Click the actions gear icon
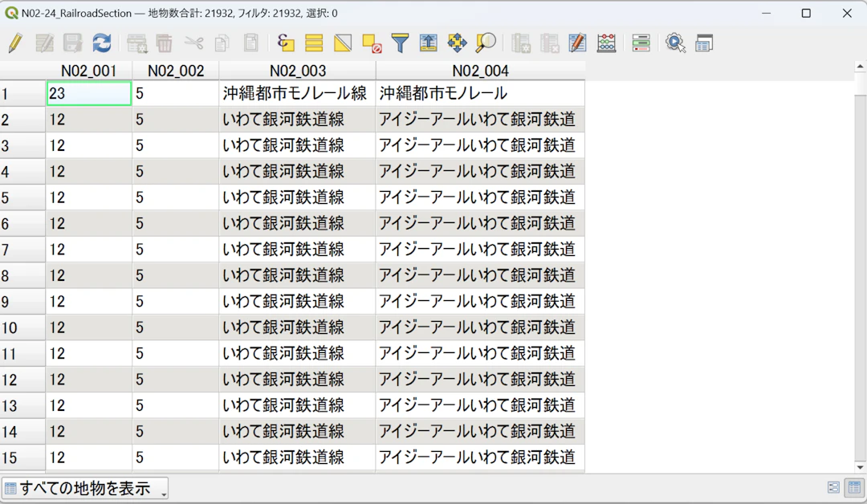This screenshot has height=504, width=867. 675,43
